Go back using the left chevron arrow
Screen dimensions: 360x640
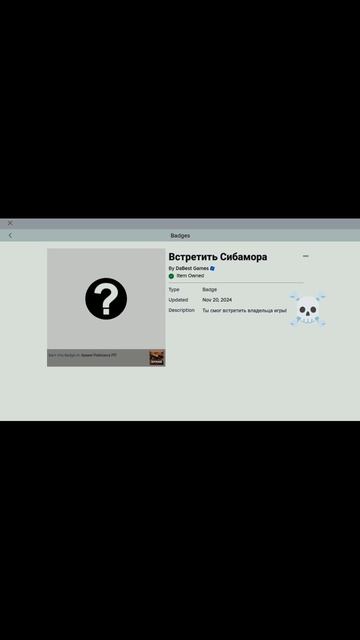pyautogui.click(x=10, y=235)
